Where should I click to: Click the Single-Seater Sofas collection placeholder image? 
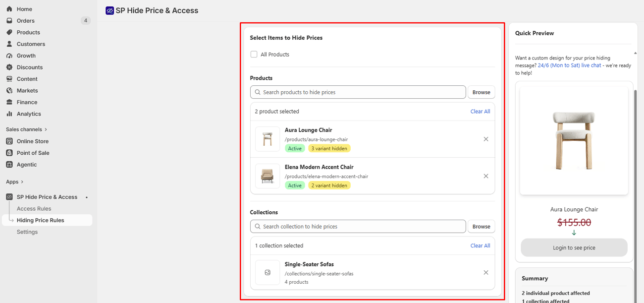tap(268, 273)
